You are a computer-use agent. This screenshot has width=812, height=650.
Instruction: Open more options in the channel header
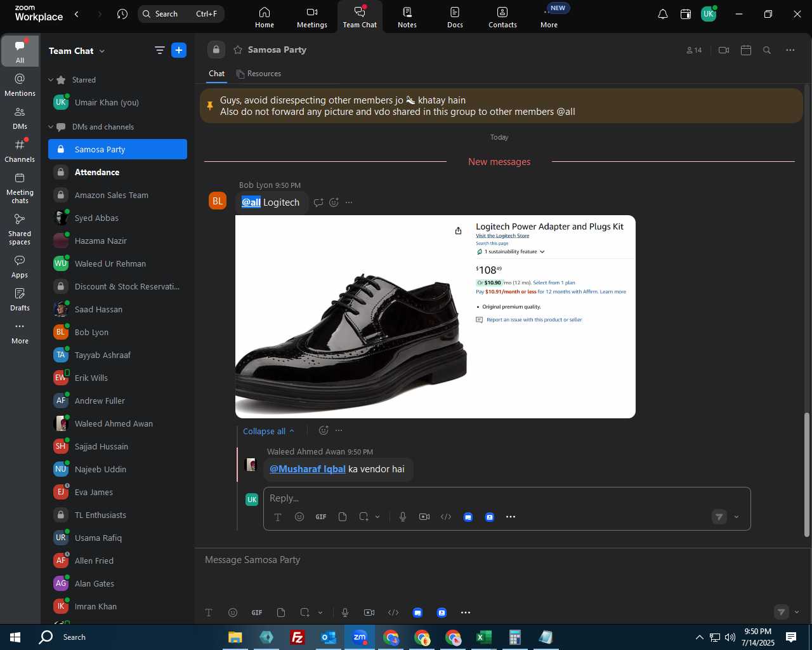pos(790,50)
